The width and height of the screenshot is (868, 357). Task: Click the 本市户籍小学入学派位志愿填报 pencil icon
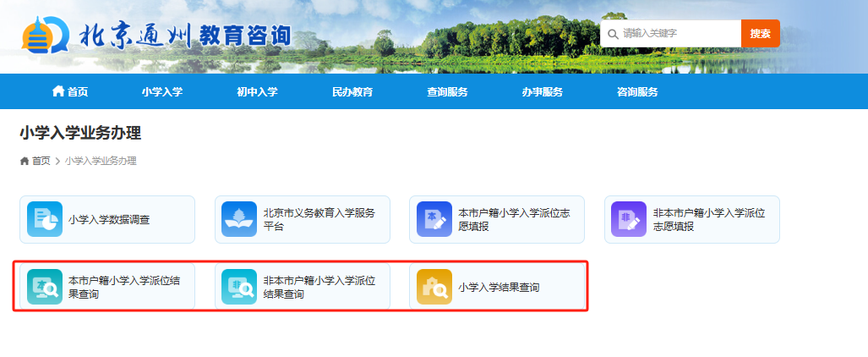point(434,219)
